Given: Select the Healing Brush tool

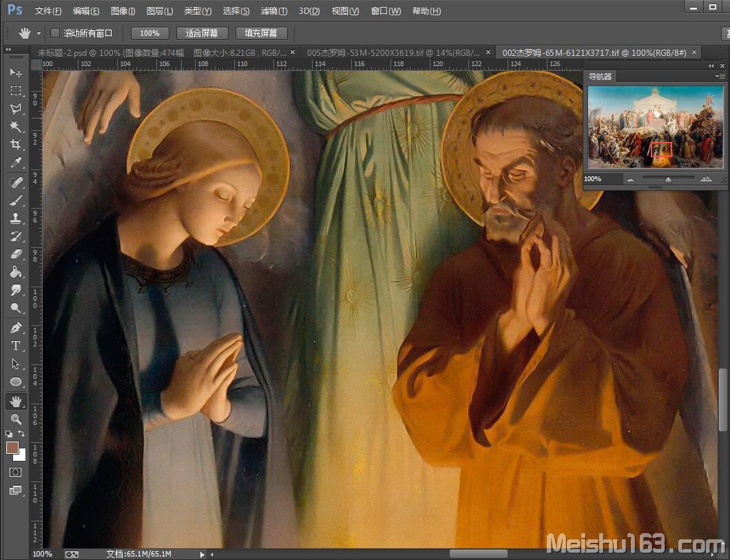Looking at the screenshot, I should point(15,183).
